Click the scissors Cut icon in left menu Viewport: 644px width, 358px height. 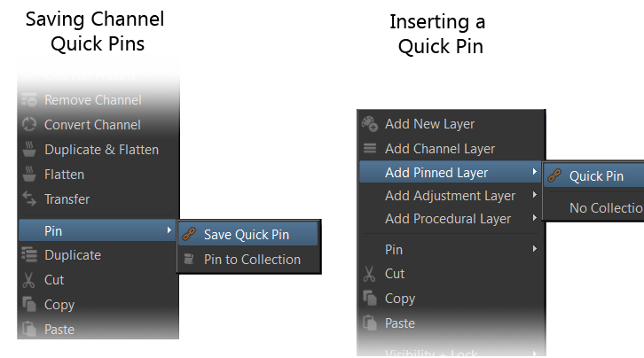pos(28,280)
